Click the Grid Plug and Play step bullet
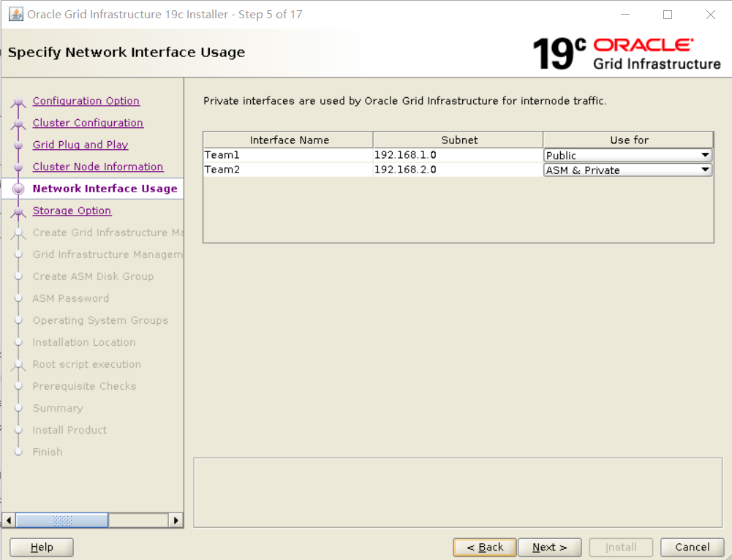Viewport: 732px width, 560px height. [18, 145]
